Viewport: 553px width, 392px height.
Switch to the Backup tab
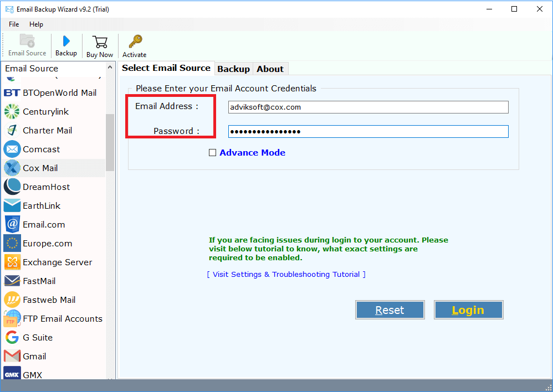tap(233, 69)
